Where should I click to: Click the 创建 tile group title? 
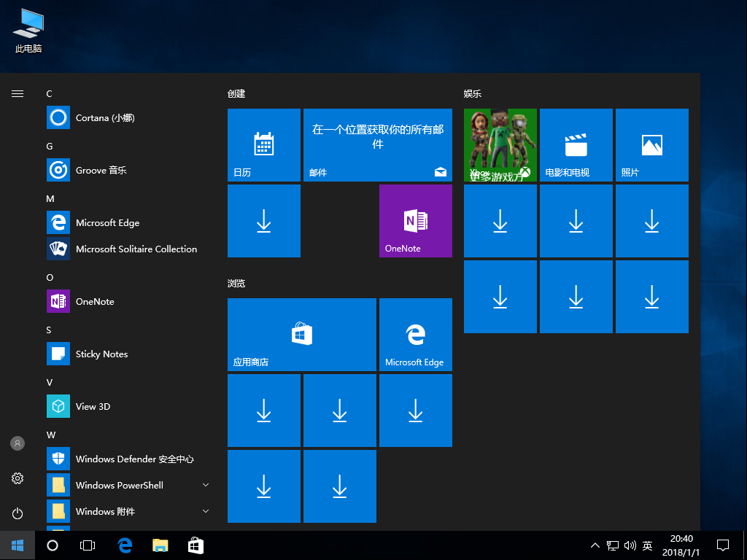[236, 94]
